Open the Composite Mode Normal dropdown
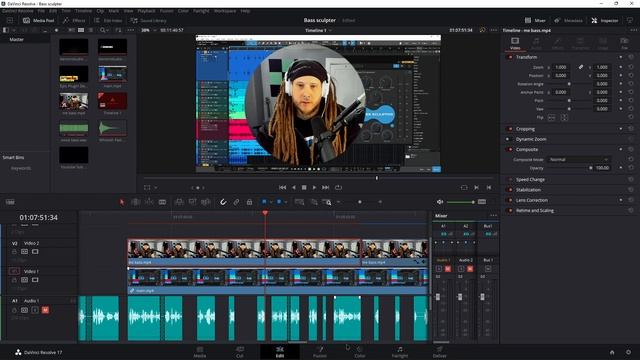640x360 pixels. (579, 160)
